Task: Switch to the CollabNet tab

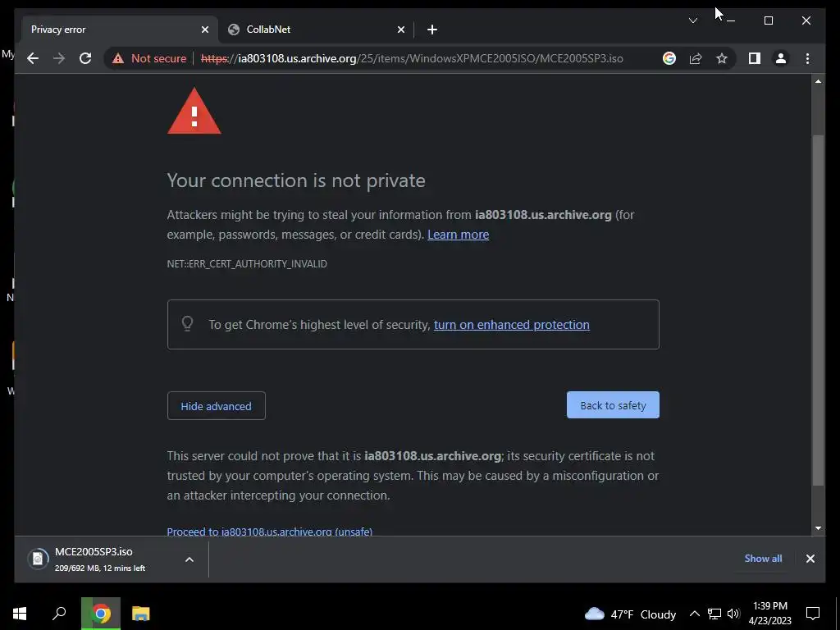Action: (316, 30)
